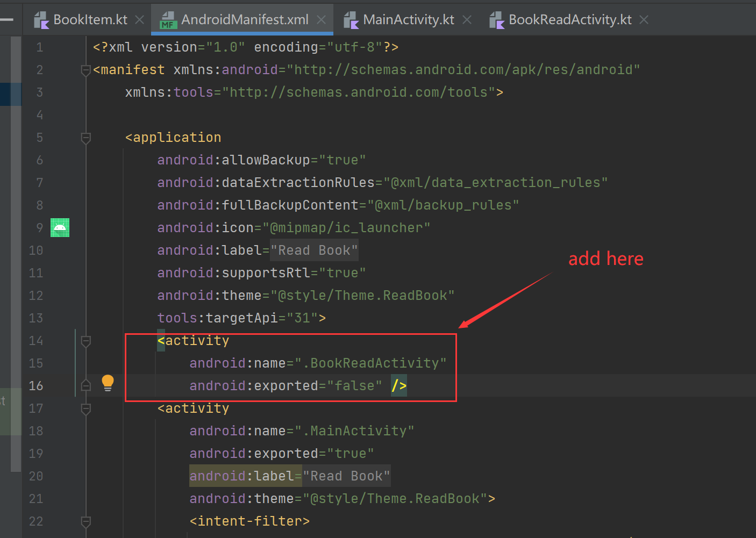Select the AndroidManifest.xml tab
Image resolution: width=756 pixels, height=538 pixels.
click(245, 20)
